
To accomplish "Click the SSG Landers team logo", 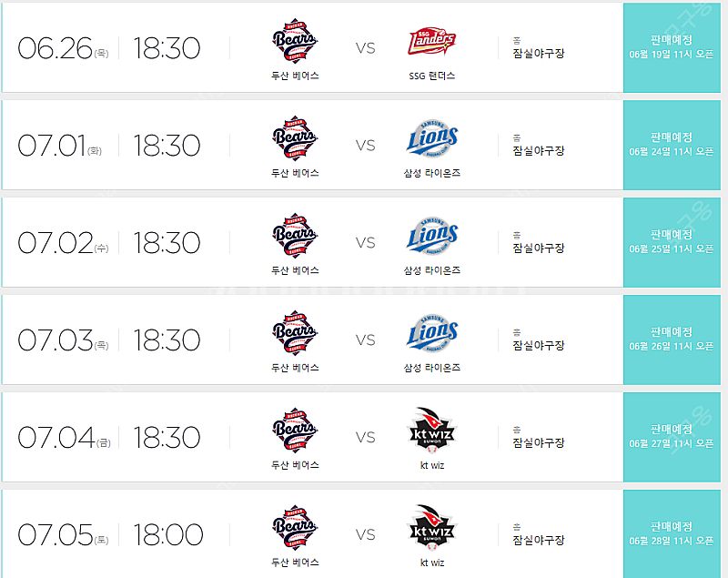I will click(x=431, y=41).
